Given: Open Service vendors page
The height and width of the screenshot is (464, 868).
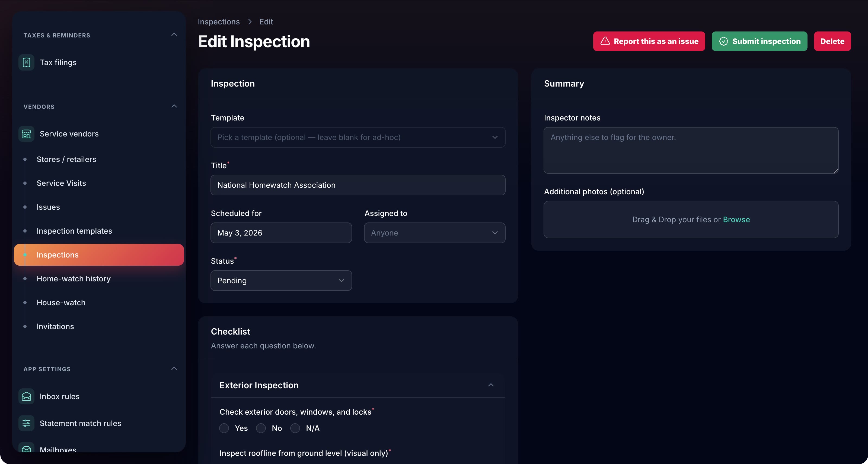Looking at the screenshot, I should point(69,134).
